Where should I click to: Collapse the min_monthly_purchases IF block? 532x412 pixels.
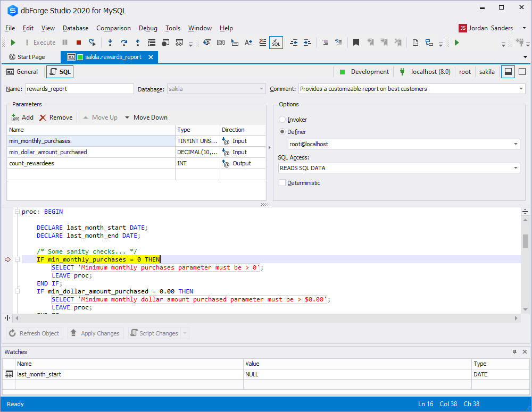tap(18, 259)
